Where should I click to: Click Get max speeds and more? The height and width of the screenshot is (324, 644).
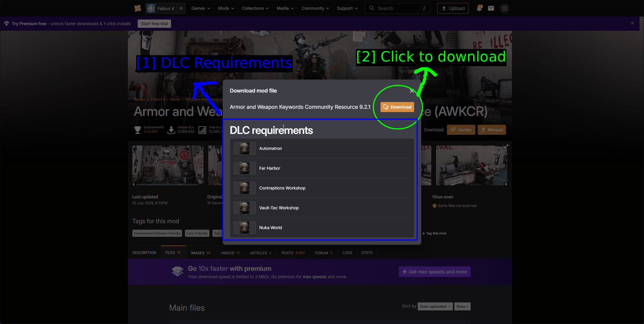(x=435, y=272)
